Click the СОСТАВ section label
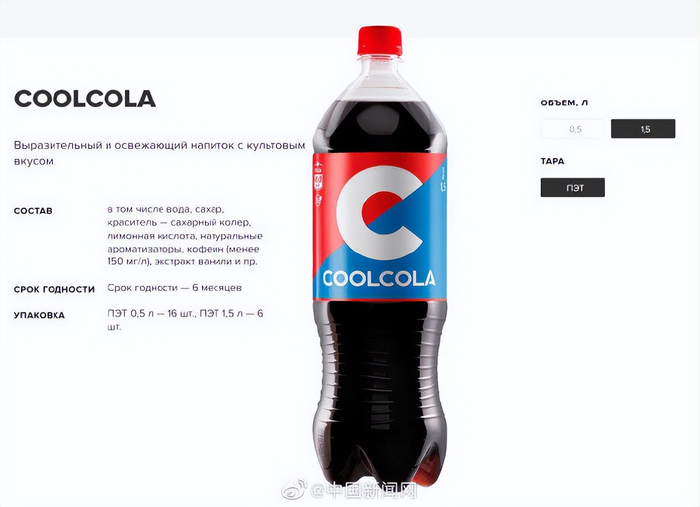 [x=33, y=211]
